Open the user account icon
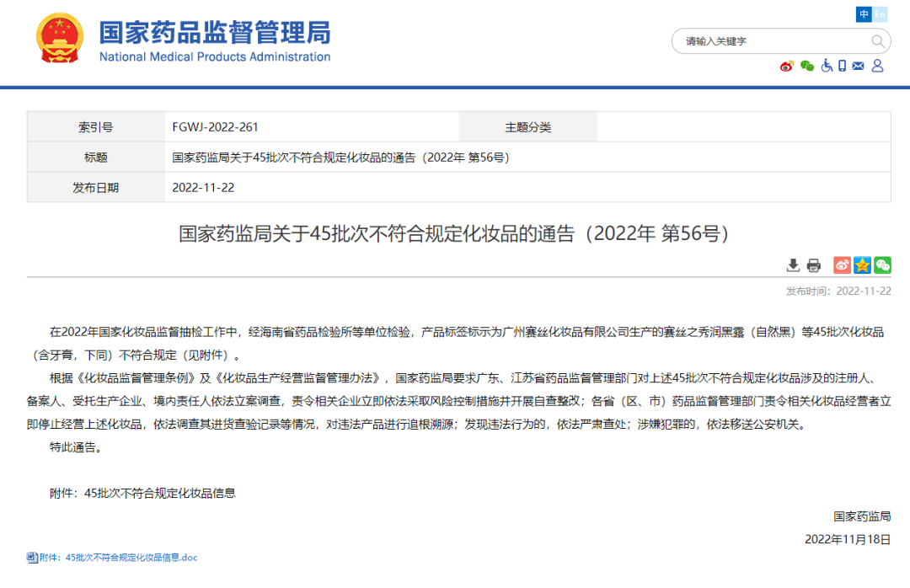The width and height of the screenshot is (910, 588). tap(877, 66)
